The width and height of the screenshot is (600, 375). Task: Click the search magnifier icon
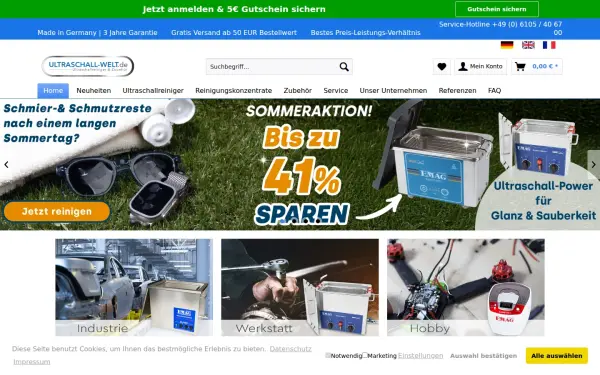(344, 67)
